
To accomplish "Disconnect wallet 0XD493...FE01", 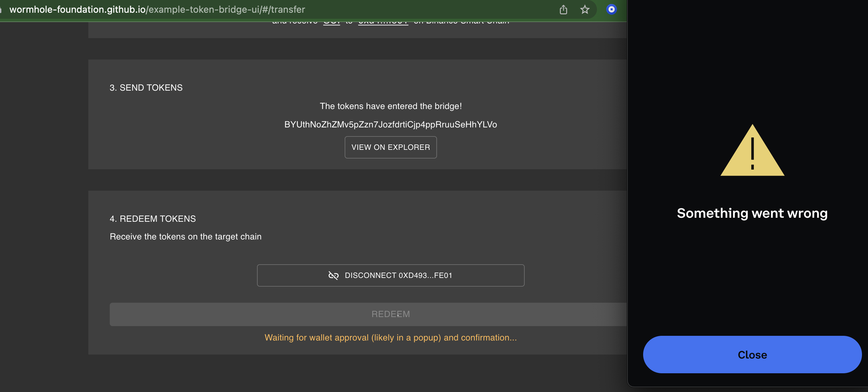I will pos(390,275).
